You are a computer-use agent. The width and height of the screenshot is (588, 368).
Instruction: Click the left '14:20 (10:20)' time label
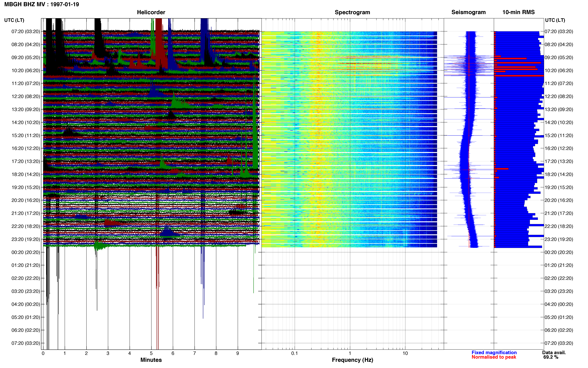point(26,122)
